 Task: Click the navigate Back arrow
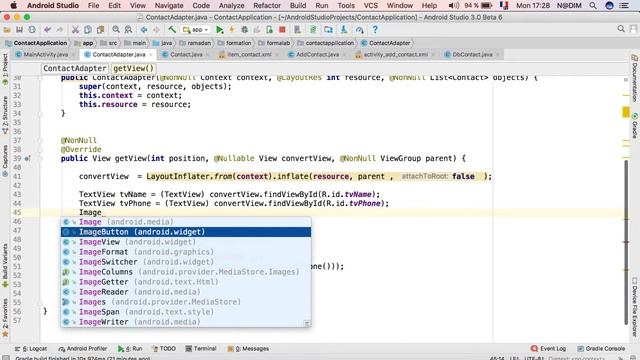click(144, 30)
